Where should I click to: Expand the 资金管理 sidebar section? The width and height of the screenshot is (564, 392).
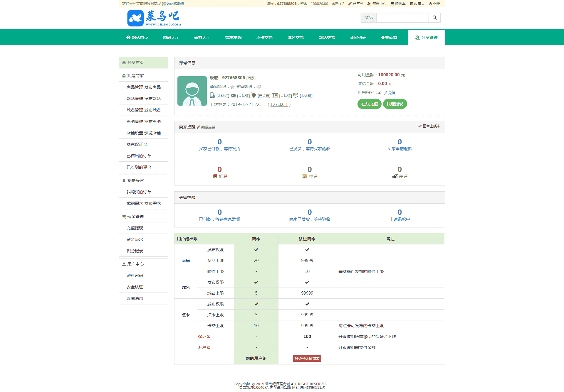click(x=135, y=217)
